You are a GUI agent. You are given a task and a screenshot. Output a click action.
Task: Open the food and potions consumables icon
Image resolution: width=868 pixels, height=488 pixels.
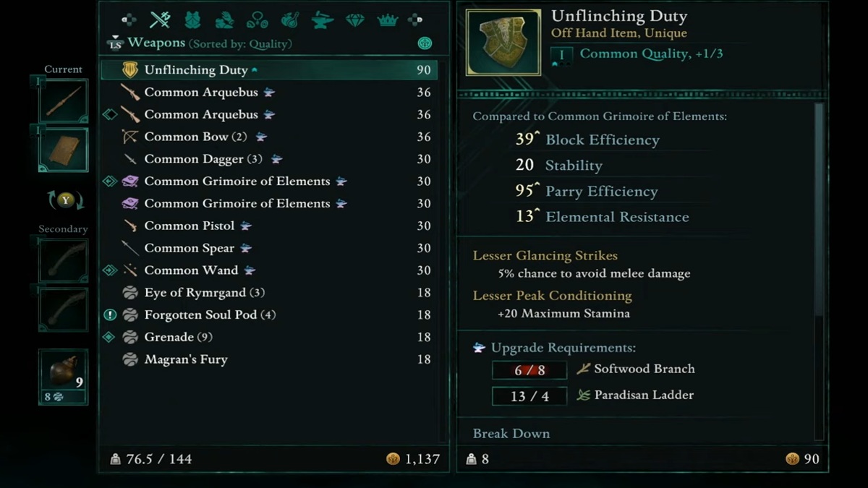[x=289, y=20]
